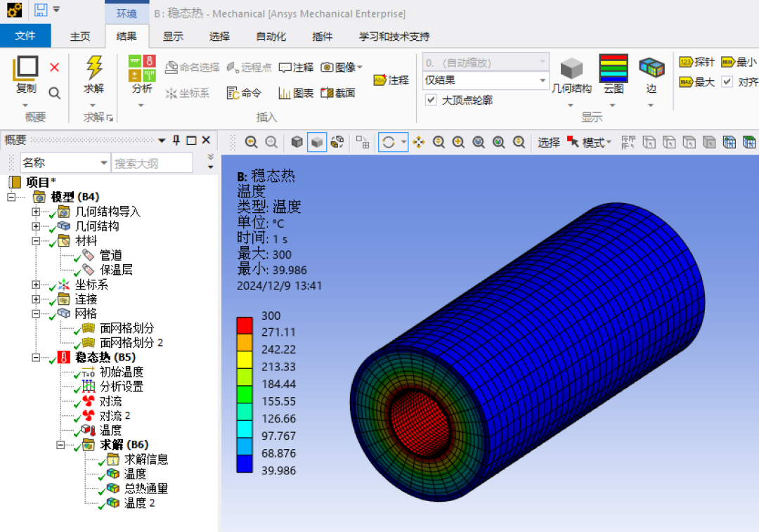Viewport: 759px width, 532px height.
Task: Click the 搜索大纲 search field
Action: tap(152, 163)
